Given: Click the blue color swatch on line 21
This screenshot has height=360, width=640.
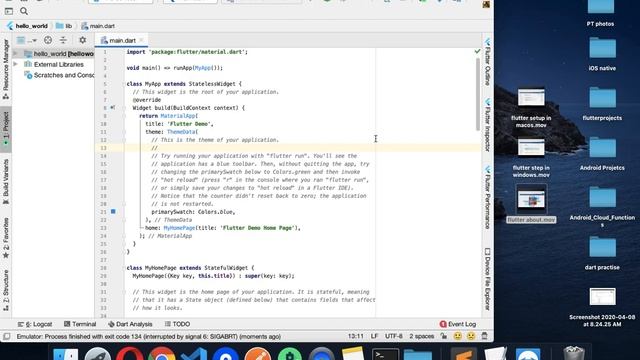Looking at the screenshot, I should point(113,211).
